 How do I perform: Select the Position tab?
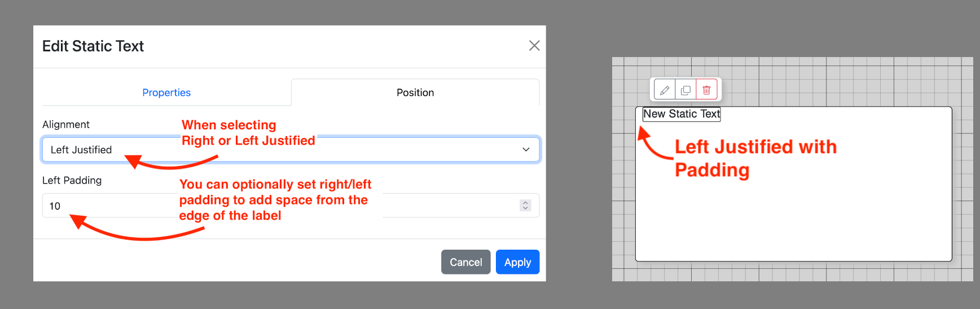pyautogui.click(x=415, y=93)
